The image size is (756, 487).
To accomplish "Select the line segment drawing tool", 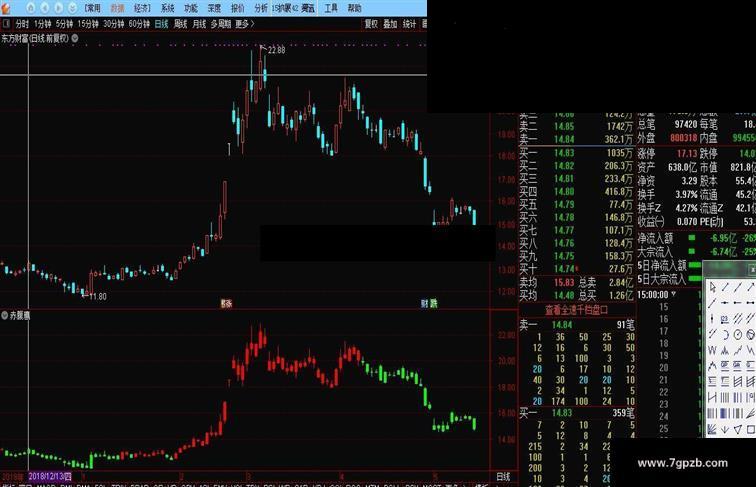I will click(x=725, y=287).
